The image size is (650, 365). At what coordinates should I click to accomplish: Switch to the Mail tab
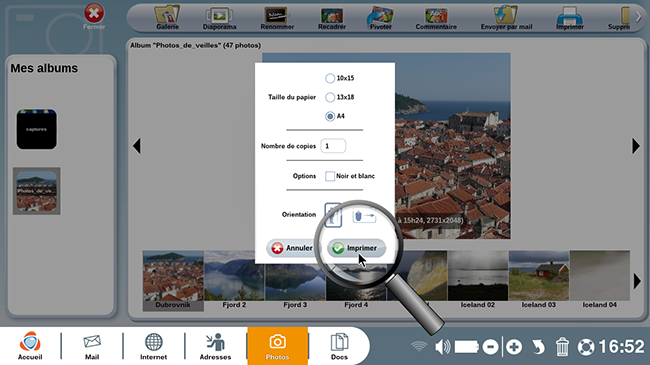[x=92, y=346]
